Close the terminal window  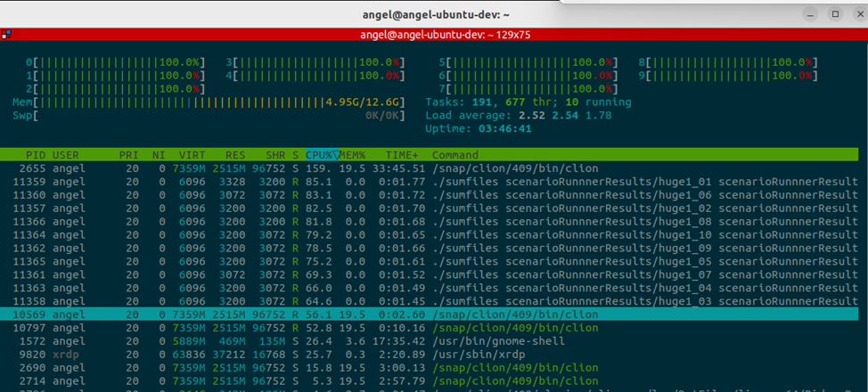click(857, 14)
